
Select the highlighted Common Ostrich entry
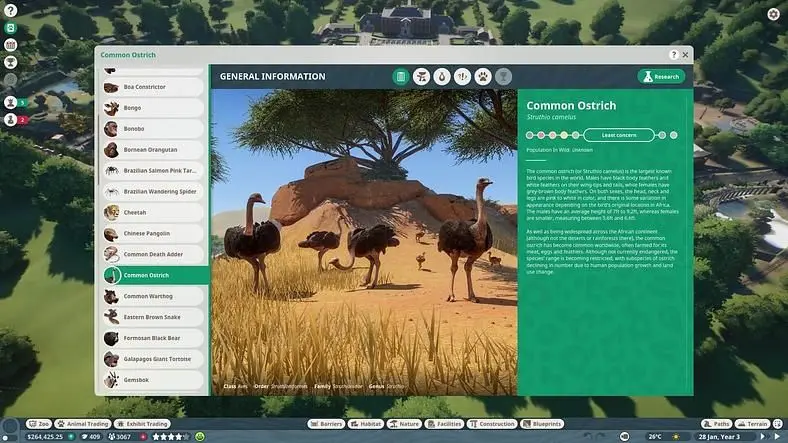pos(155,275)
